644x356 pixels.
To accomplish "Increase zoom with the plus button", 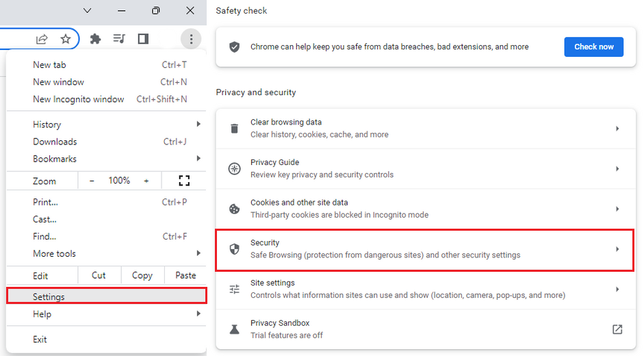I will point(146,181).
